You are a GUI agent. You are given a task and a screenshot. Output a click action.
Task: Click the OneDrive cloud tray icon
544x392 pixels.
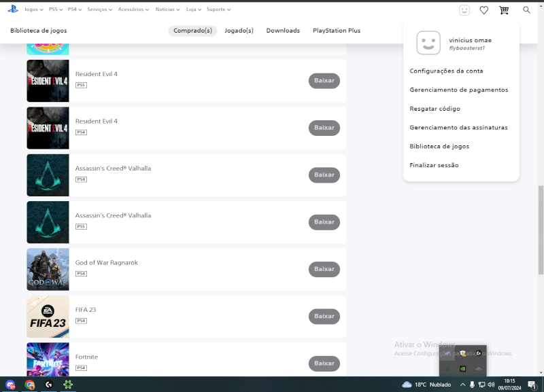pyautogui.click(x=479, y=369)
